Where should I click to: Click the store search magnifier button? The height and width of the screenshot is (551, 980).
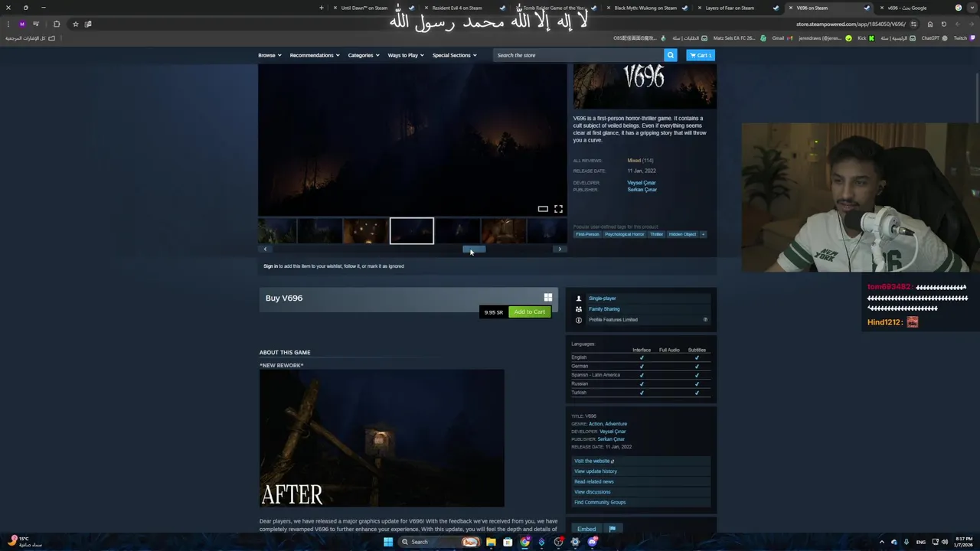click(x=670, y=55)
